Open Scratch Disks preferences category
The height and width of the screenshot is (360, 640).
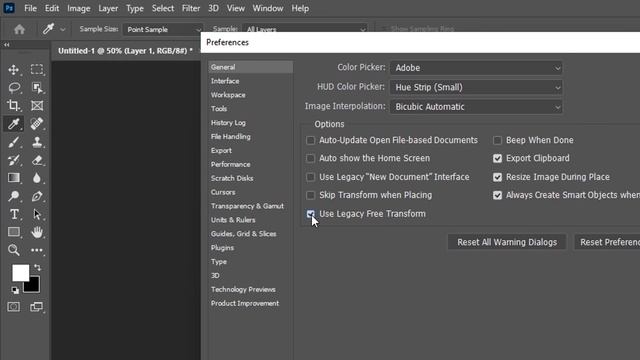pos(232,178)
